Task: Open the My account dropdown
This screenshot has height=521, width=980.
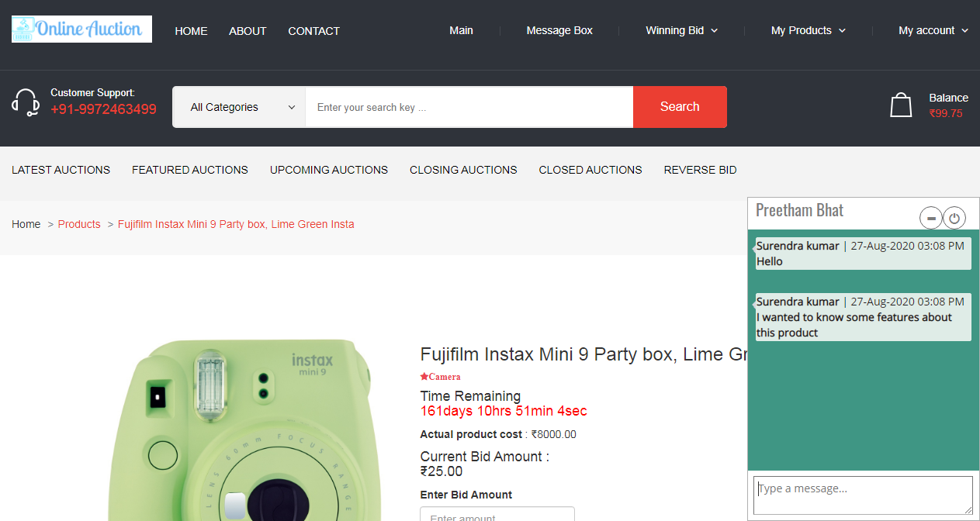Action: click(x=933, y=30)
